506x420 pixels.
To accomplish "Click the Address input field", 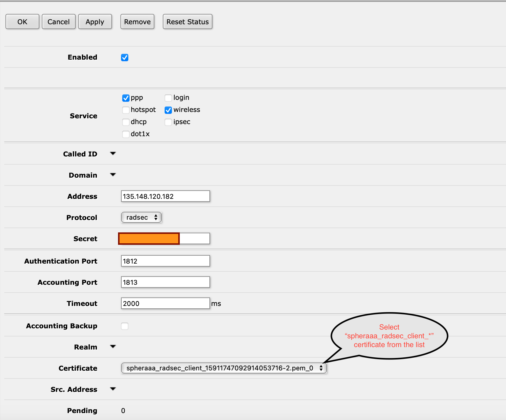I will coord(165,196).
